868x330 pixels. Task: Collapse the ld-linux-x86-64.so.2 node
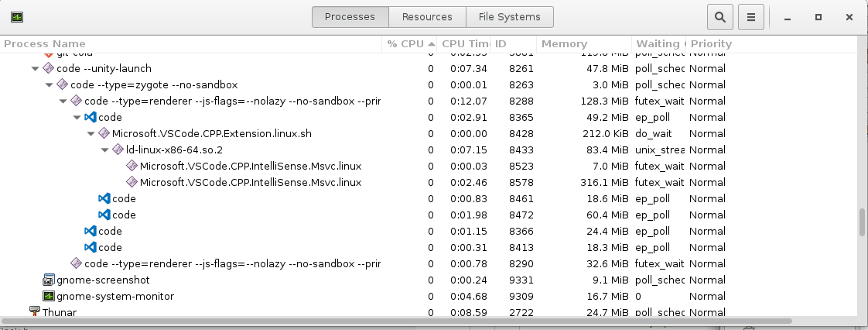104,150
